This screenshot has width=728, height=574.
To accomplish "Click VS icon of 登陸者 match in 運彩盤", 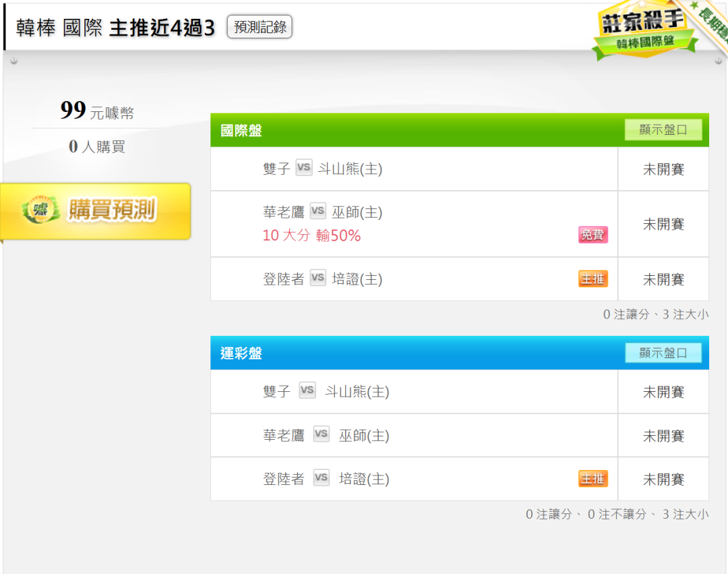I will [322, 478].
